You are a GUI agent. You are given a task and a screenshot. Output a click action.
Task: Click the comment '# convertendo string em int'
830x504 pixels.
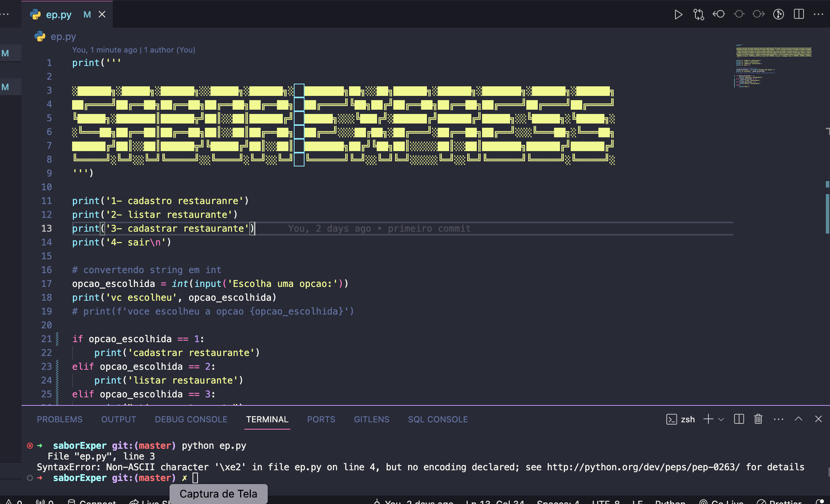147,270
